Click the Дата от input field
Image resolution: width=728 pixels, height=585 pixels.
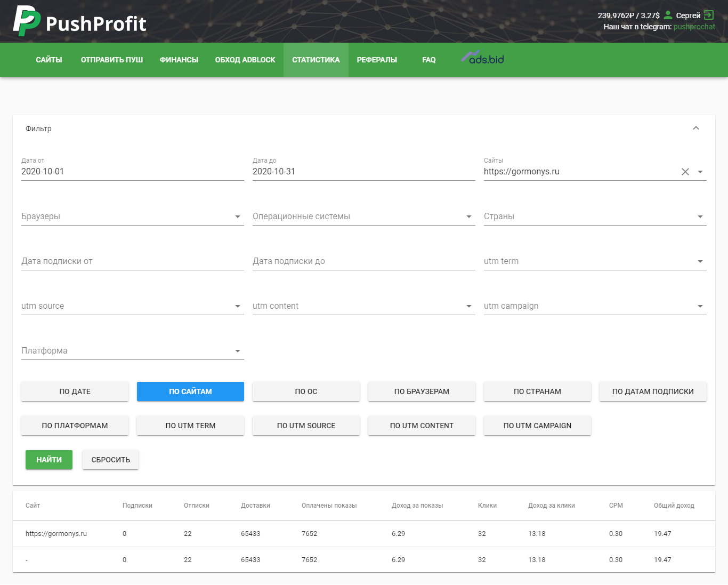(132, 172)
